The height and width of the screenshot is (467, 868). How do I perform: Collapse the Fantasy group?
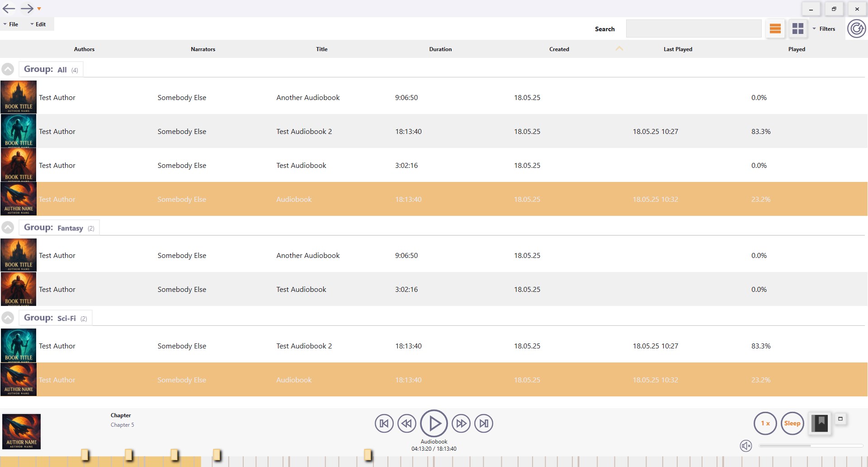click(8, 228)
